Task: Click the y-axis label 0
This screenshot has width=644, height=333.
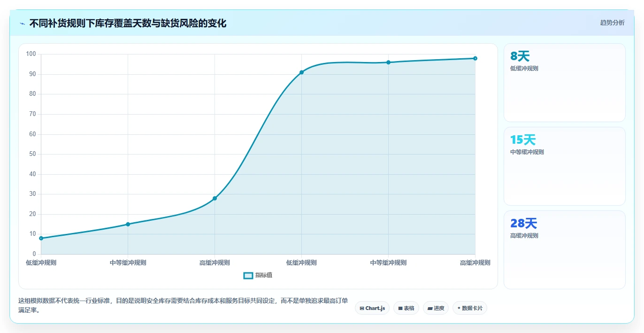Action: (x=34, y=254)
